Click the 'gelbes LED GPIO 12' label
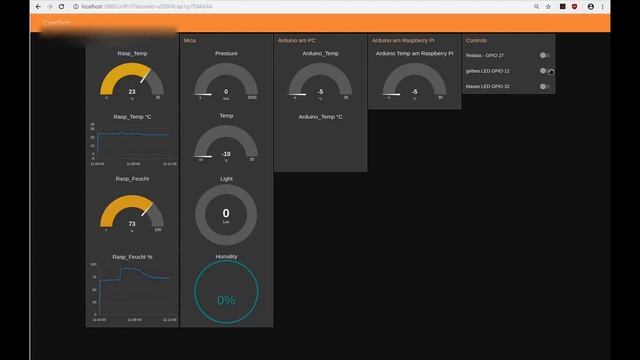This screenshot has width=640, height=360. click(x=488, y=71)
